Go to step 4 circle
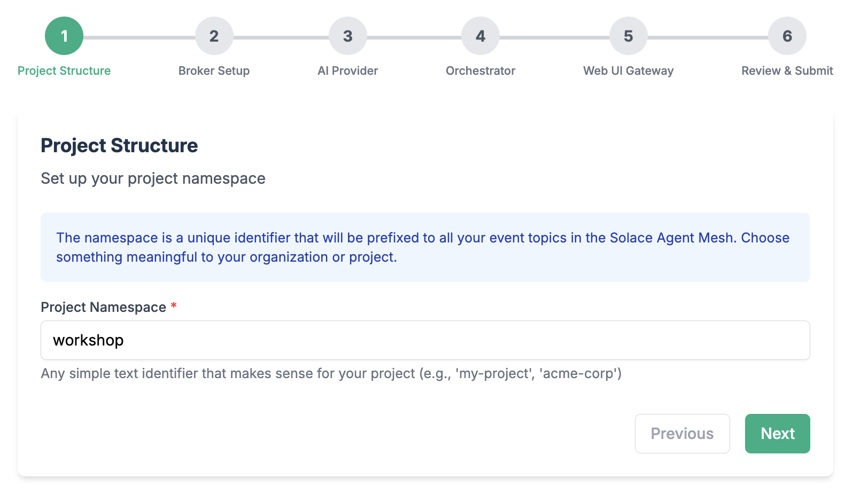 coord(480,36)
